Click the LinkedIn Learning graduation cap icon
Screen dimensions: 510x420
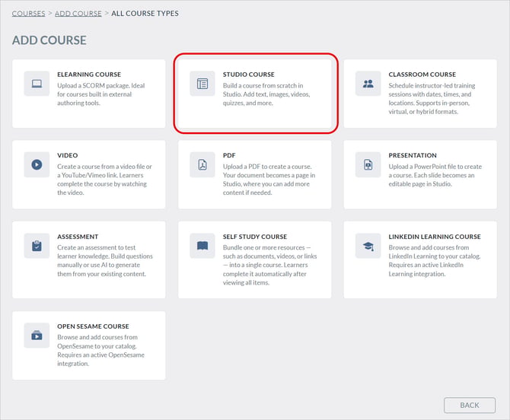[368, 246]
